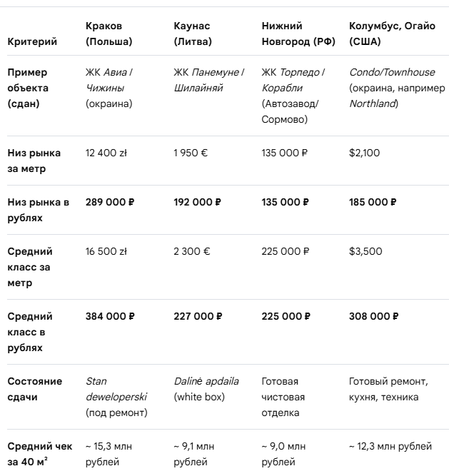The image size is (449, 476).
Task: Click the Нижний Новгород (РФ) header
Action: click(x=298, y=34)
